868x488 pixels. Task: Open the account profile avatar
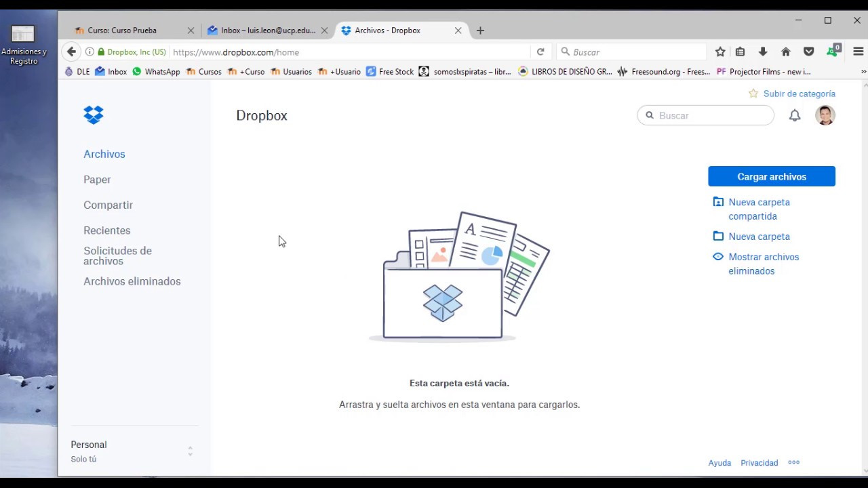click(825, 115)
